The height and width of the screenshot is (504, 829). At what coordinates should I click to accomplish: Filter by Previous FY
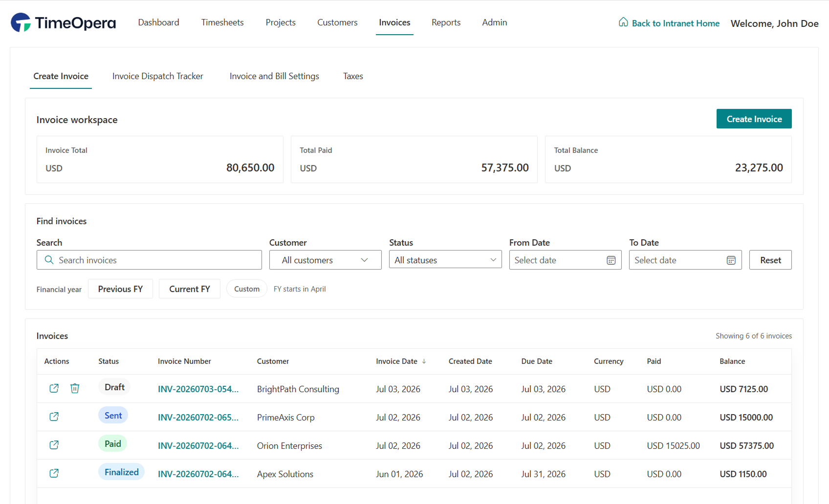pos(120,289)
